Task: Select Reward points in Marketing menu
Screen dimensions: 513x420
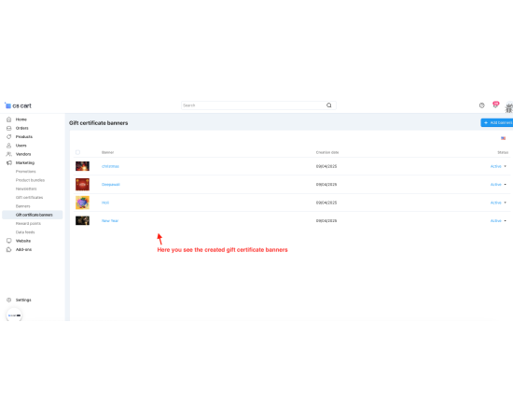Action: [x=28, y=224]
